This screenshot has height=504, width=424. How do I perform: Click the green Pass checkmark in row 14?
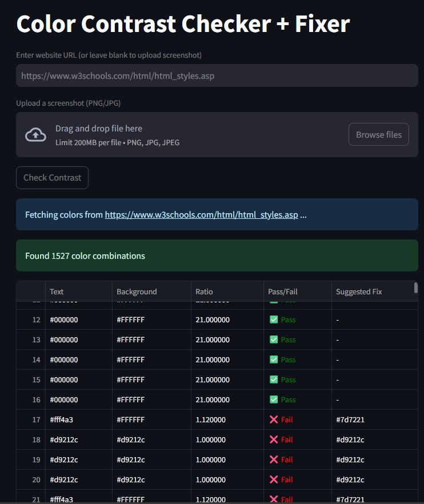(x=274, y=359)
